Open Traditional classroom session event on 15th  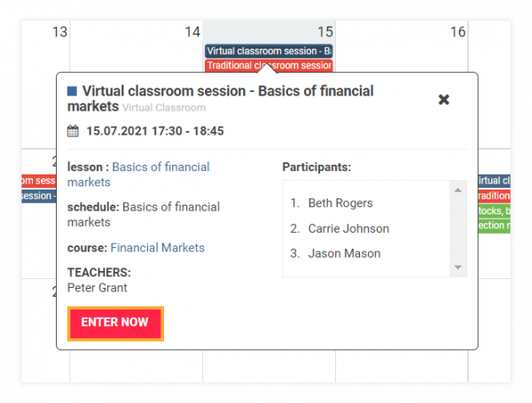pyautogui.click(x=269, y=66)
